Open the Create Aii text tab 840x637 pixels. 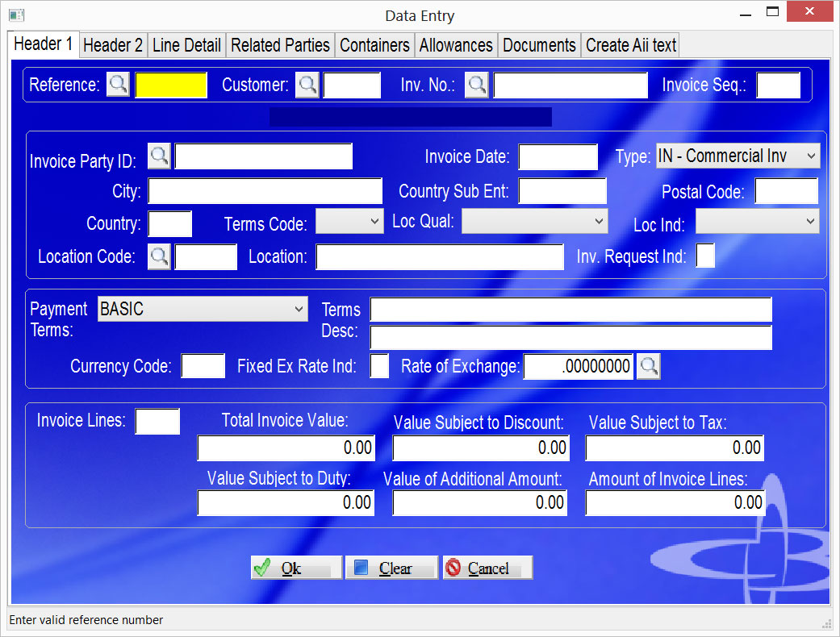pos(630,45)
